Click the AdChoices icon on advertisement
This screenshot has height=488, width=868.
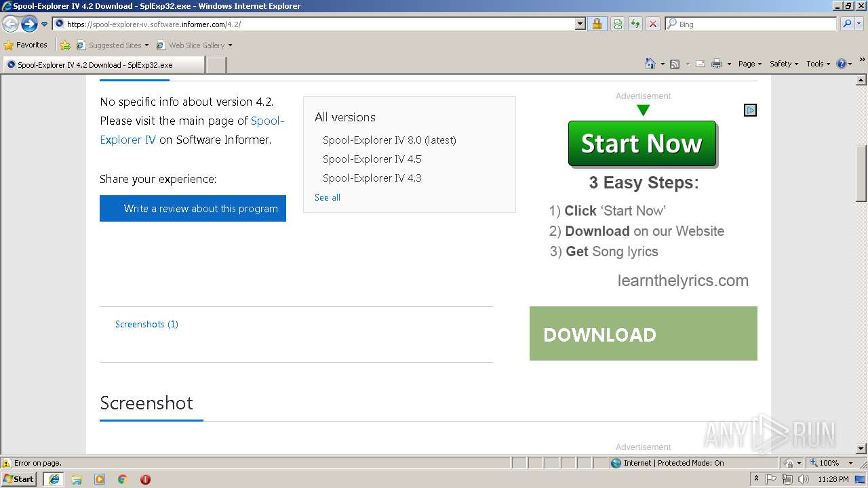coord(750,110)
